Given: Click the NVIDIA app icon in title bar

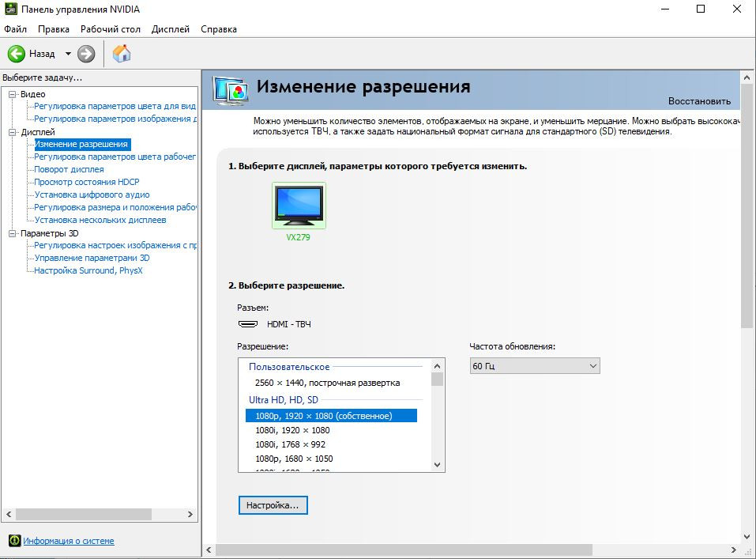Looking at the screenshot, I should 10,9.
